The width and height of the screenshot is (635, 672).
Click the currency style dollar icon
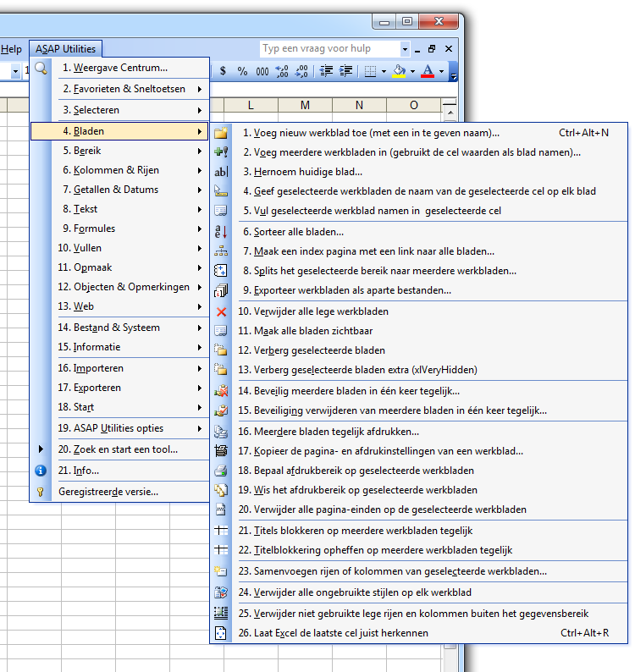pyautogui.click(x=223, y=71)
